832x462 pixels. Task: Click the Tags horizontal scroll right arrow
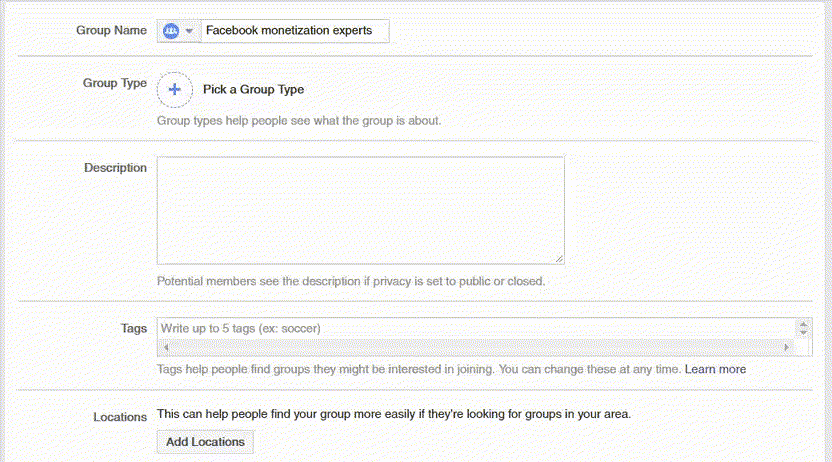pyautogui.click(x=787, y=347)
